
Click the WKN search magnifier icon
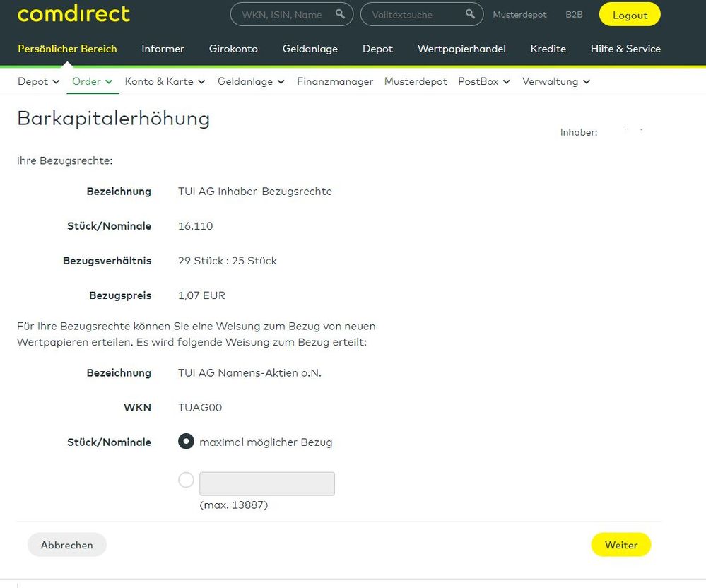coord(339,13)
